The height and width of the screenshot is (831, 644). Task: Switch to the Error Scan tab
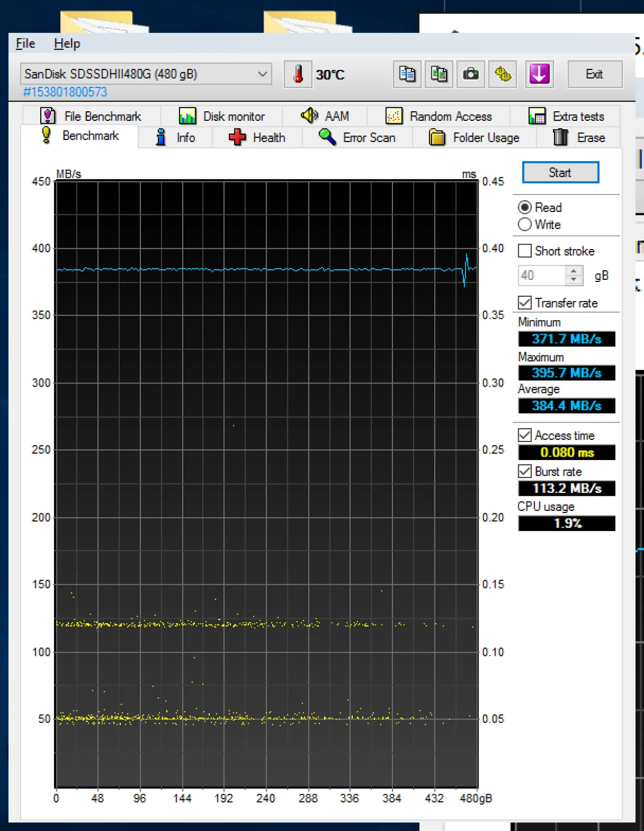coord(357,137)
